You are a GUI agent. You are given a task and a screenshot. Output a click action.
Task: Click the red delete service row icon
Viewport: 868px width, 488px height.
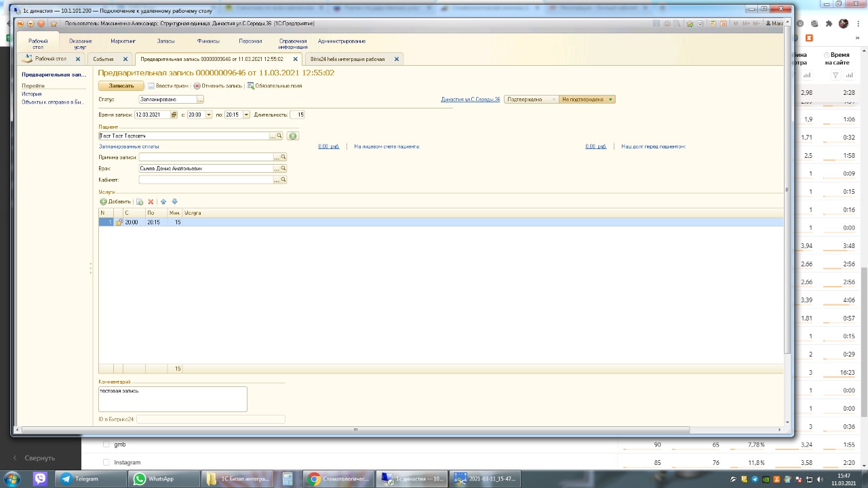pyautogui.click(x=151, y=202)
